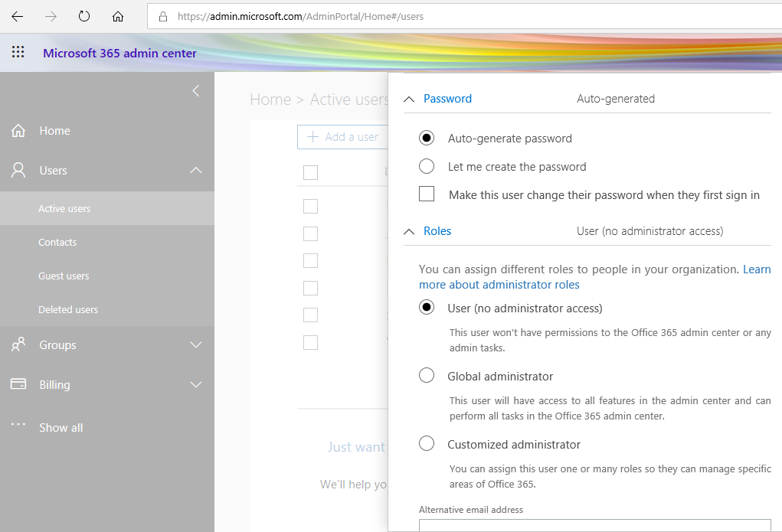Expand the Groups navigation section
The width and height of the screenshot is (782, 532).
point(197,344)
